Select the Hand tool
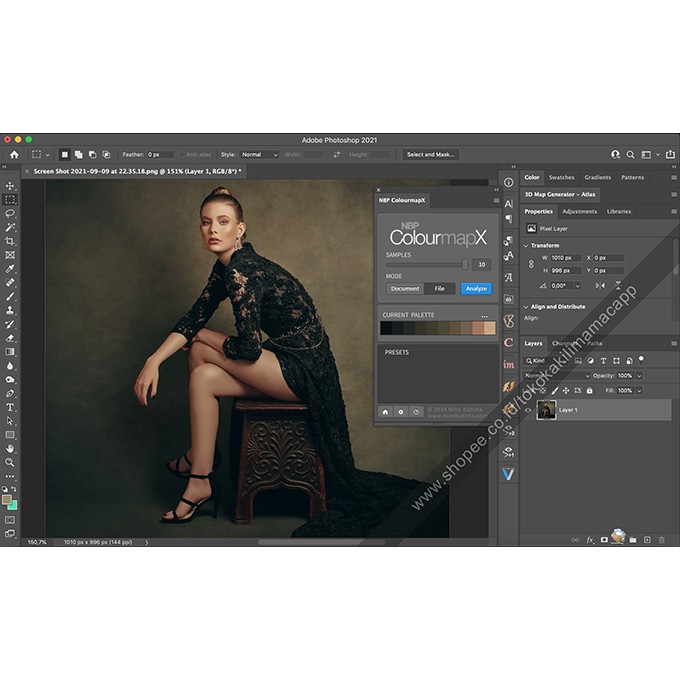Viewport: 680px width, 680px height. click(x=10, y=449)
